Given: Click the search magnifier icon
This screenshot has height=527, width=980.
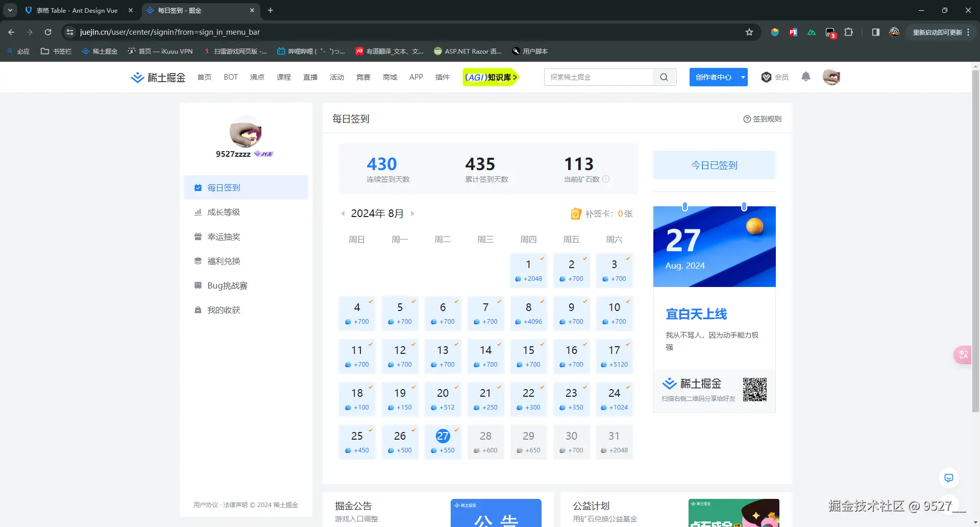Looking at the screenshot, I should (x=664, y=77).
